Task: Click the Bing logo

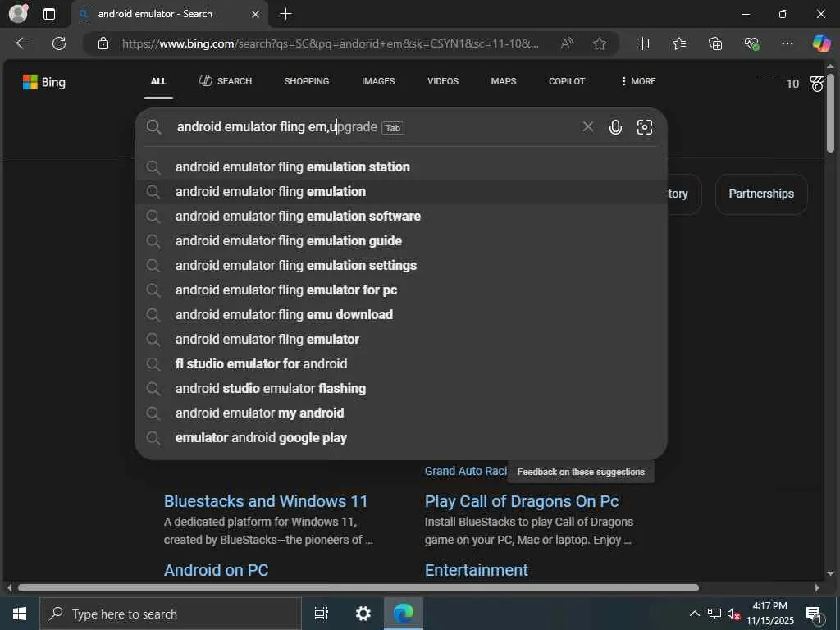Action: coord(44,82)
